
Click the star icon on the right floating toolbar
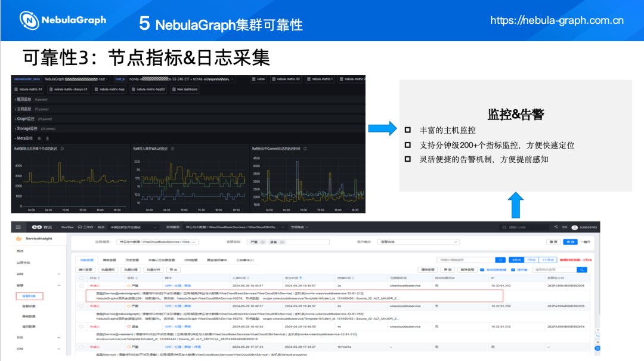597,330
